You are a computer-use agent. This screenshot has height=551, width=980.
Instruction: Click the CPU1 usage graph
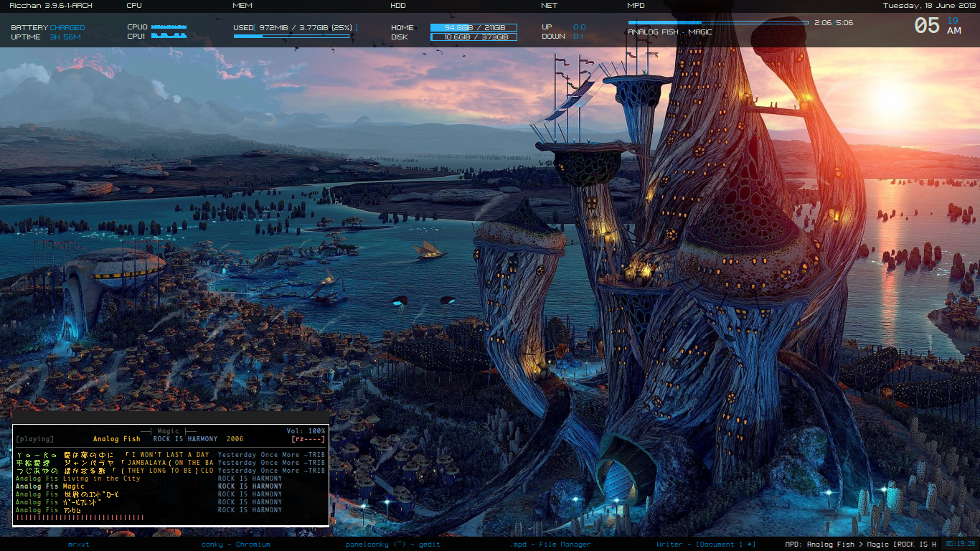click(169, 36)
